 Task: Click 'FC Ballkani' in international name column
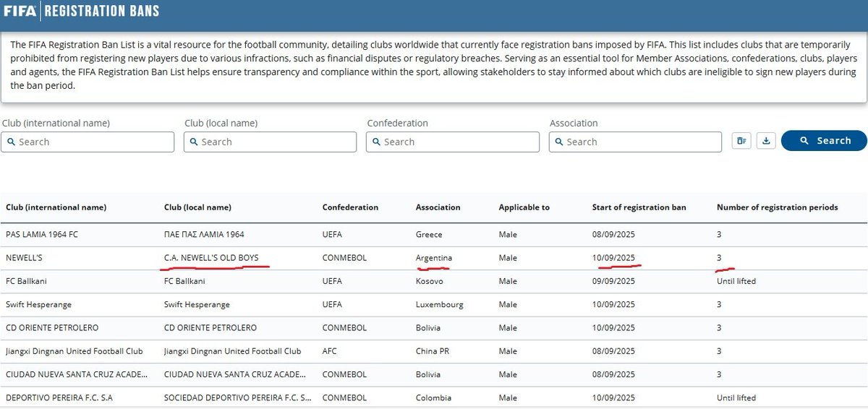coord(26,281)
